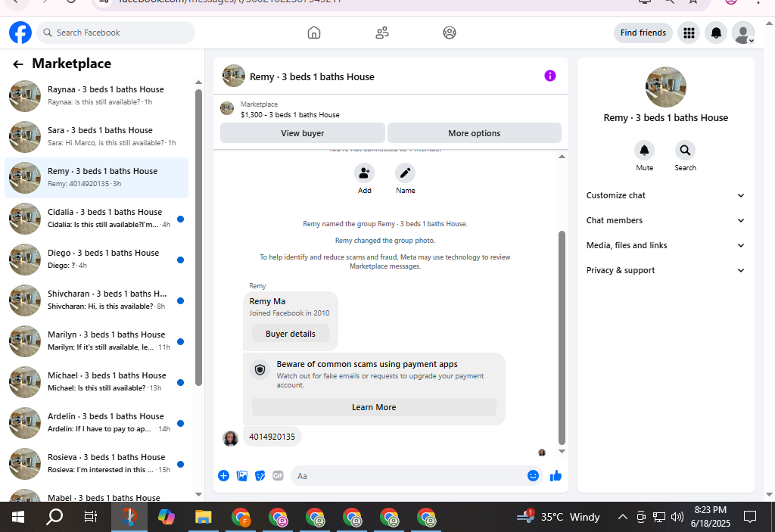Click the Search Facebook field
Screen dimensions: 775x532
coord(116,33)
